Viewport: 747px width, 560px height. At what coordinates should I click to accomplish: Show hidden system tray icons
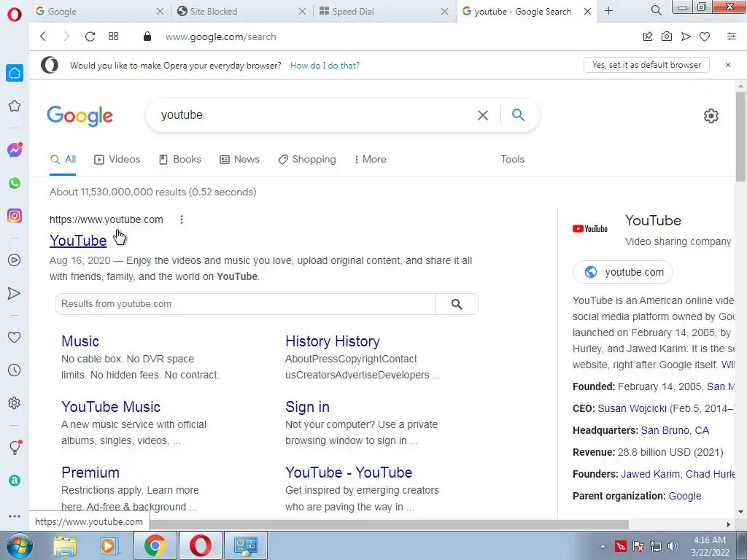(603, 546)
